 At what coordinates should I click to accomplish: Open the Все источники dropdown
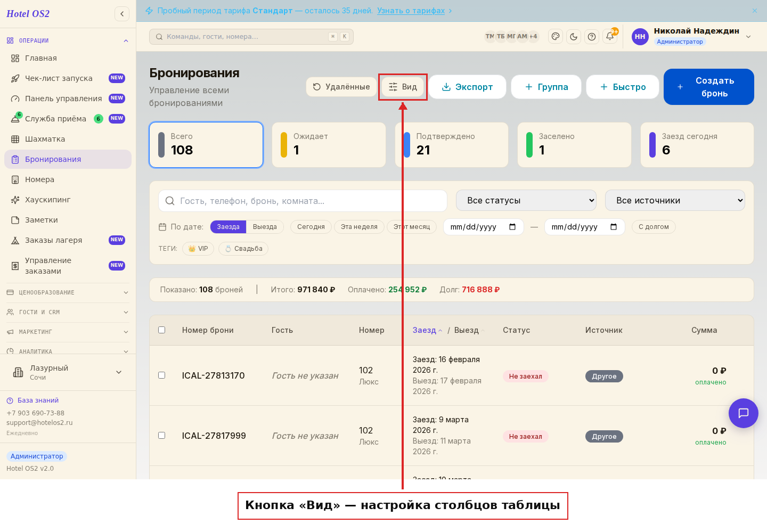[x=675, y=201]
